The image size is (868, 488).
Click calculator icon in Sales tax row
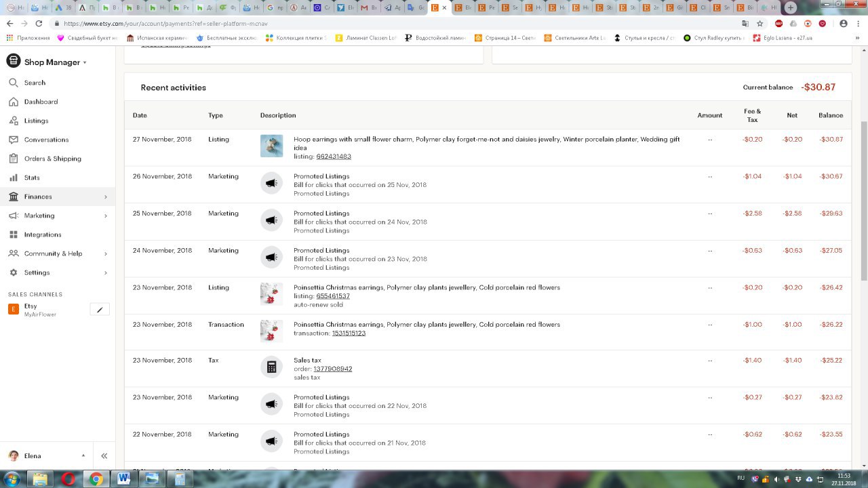tap(271, 367)
